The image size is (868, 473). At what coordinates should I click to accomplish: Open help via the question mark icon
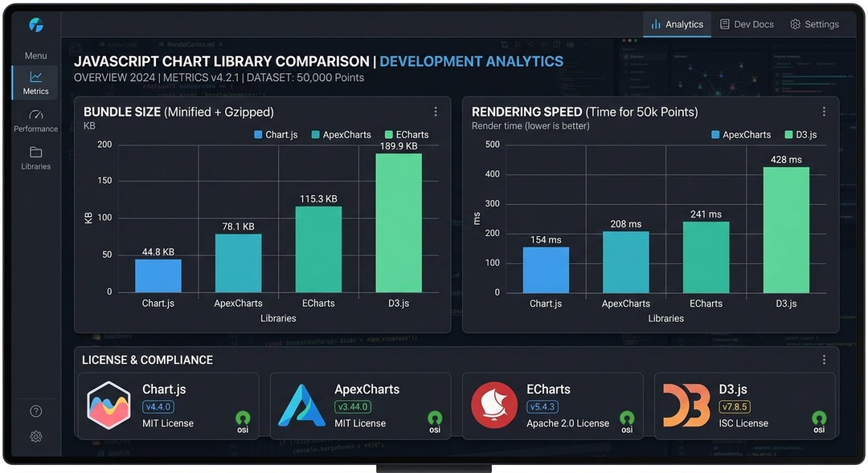click(36, 411)
